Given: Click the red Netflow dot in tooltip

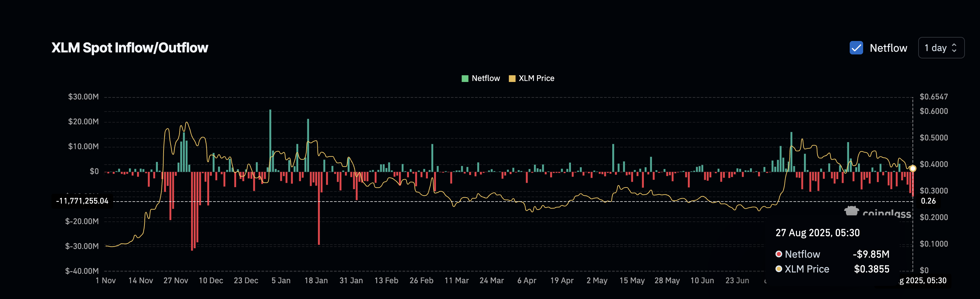Looking at the screenshot, I should click(779, 254).
